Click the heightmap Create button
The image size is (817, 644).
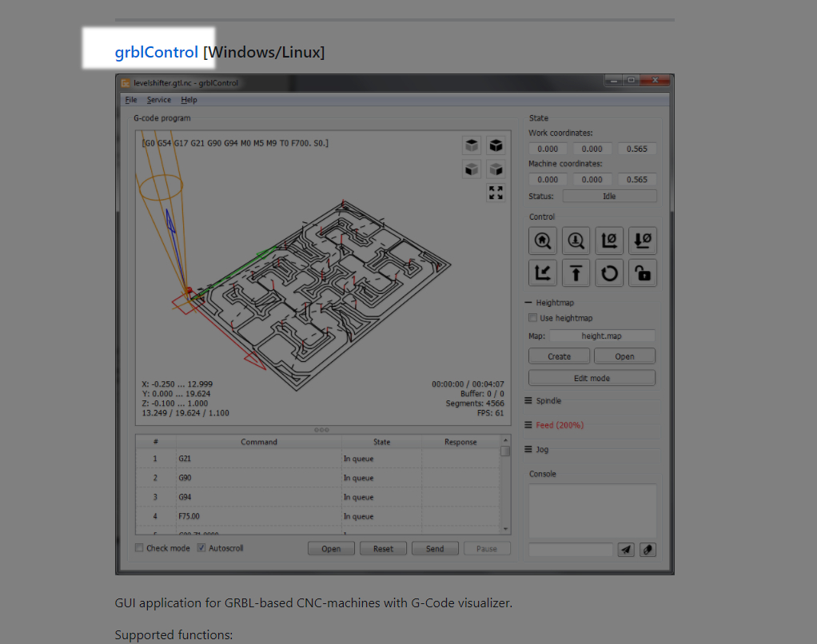coord(559,356)
